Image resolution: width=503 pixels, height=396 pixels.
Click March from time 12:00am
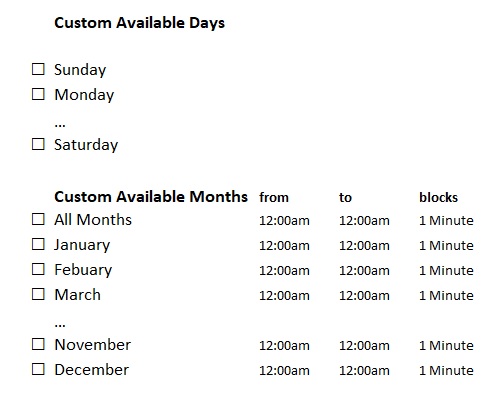[284, 296]
